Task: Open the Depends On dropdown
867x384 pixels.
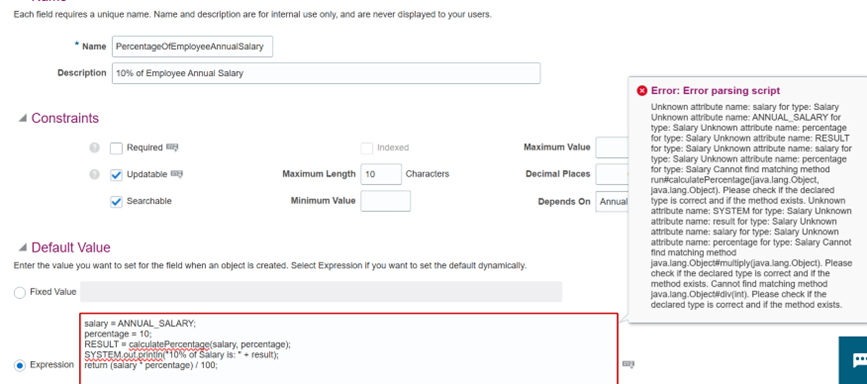Action: (x=612, y=201)
